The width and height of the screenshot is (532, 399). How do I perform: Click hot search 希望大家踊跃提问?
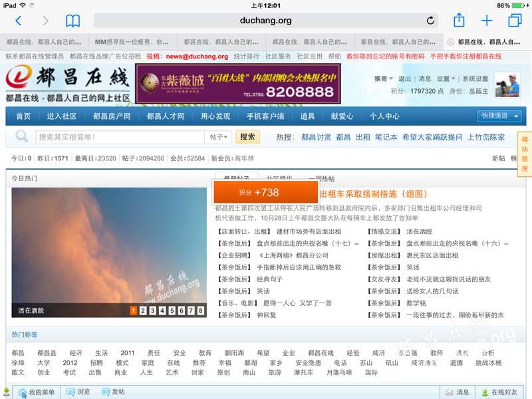[432, 137]
